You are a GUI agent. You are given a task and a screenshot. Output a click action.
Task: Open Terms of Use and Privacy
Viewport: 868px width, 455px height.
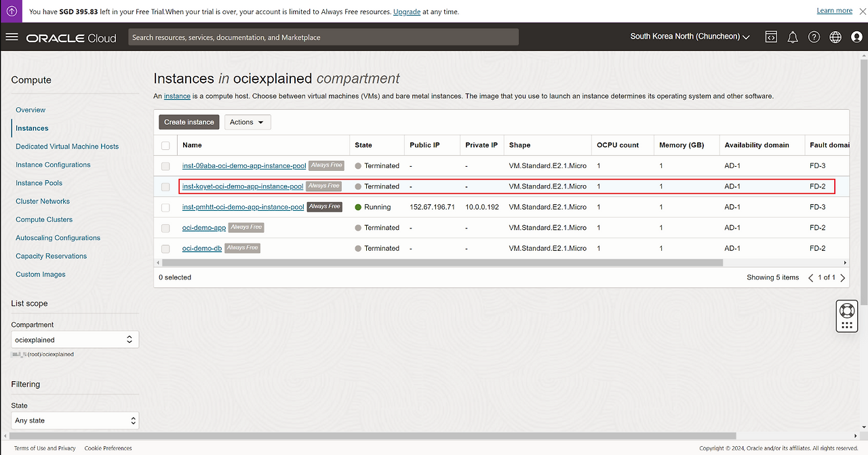45,448
